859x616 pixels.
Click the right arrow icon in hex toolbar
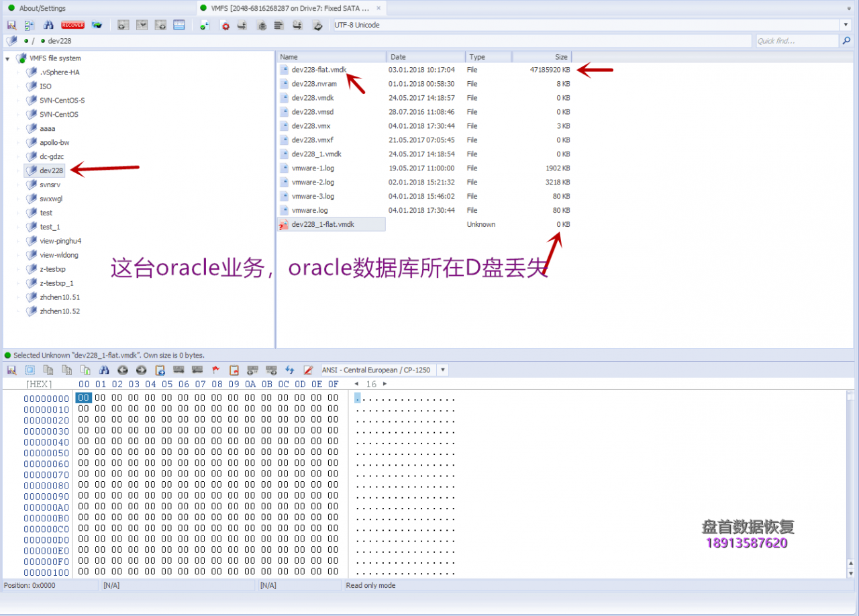tap(141, 370)
